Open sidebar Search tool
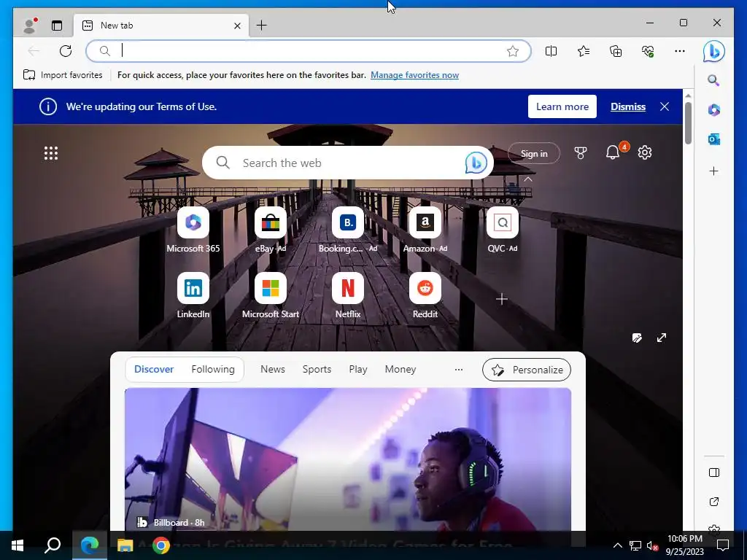This screenshot has height=560, width=747. coord(713,80)
